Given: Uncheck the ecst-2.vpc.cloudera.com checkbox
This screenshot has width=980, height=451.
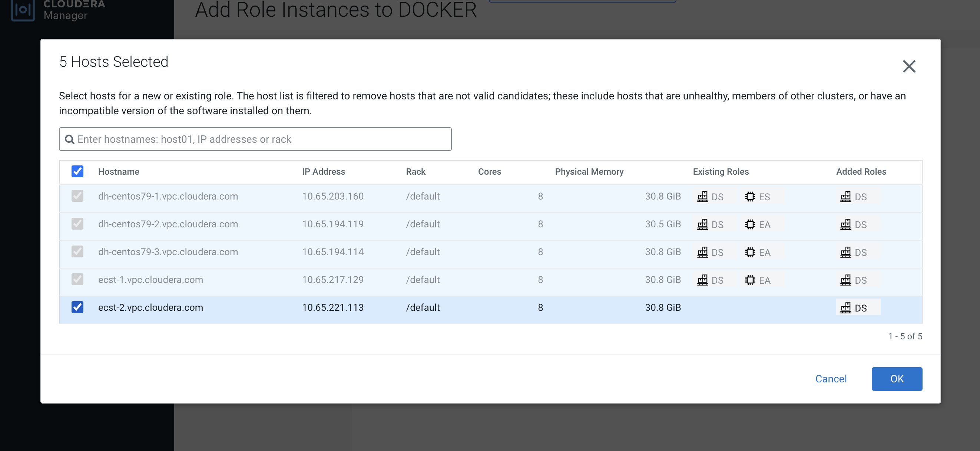Looking at the screenshot, I should point(77,307).
